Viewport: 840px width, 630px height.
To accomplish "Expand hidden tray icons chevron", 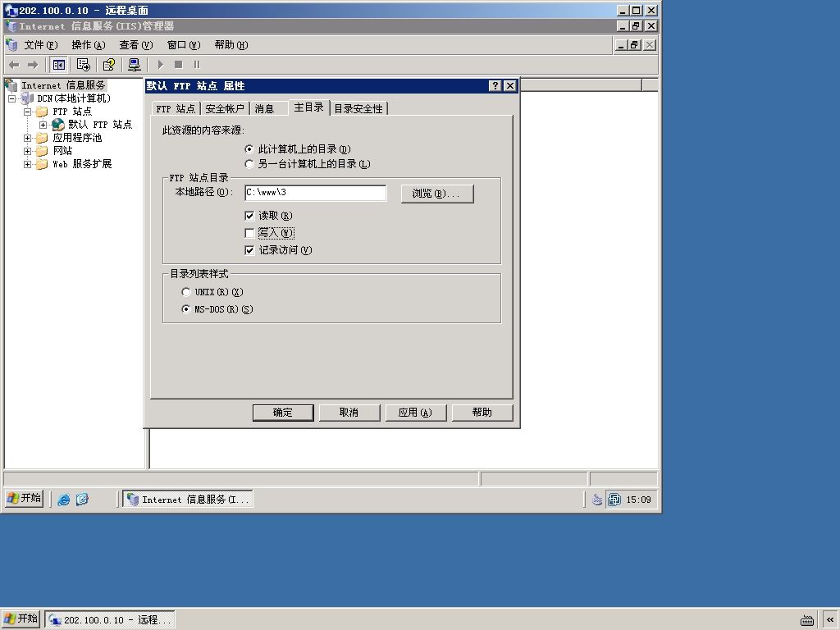I will tap(830, 620).
